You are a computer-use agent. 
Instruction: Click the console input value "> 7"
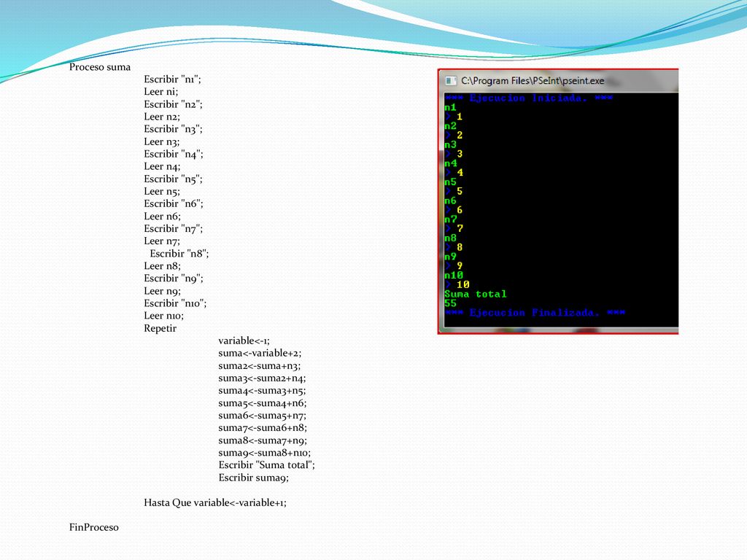tap(454, 228)
